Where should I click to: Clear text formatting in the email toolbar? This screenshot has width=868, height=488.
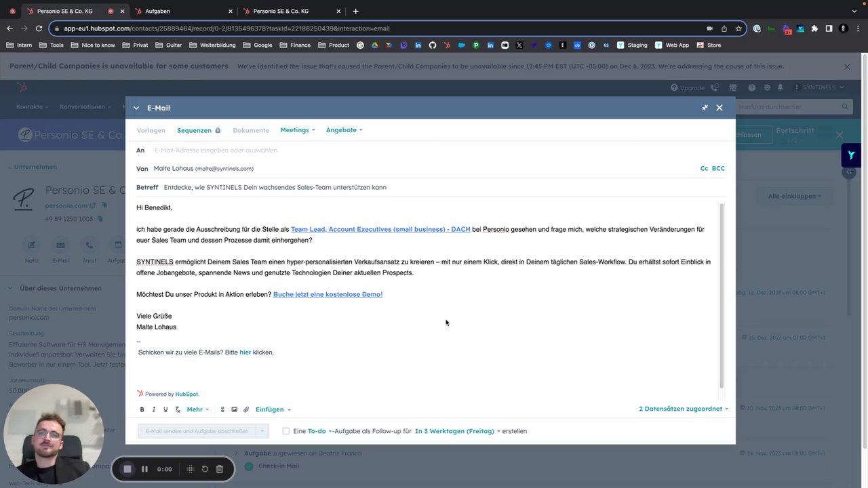[178, 409]
